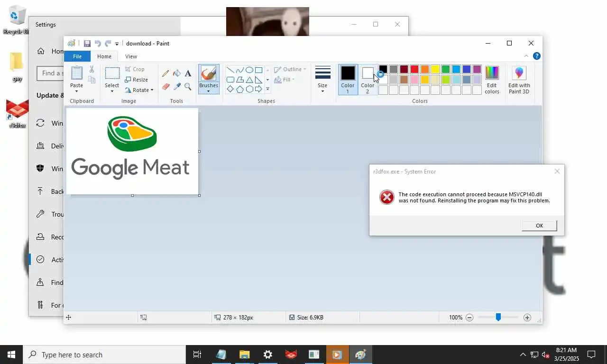
Task: Open the Paste dropdown arrow
Action: pyautogui.click(x=76, y=91)
